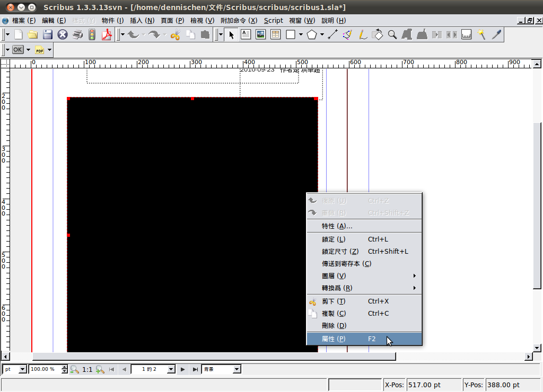The width and height of the screenshot is (543, 392).
Task: Open the 頁面 (P) menu
Action: pos(172,21)
